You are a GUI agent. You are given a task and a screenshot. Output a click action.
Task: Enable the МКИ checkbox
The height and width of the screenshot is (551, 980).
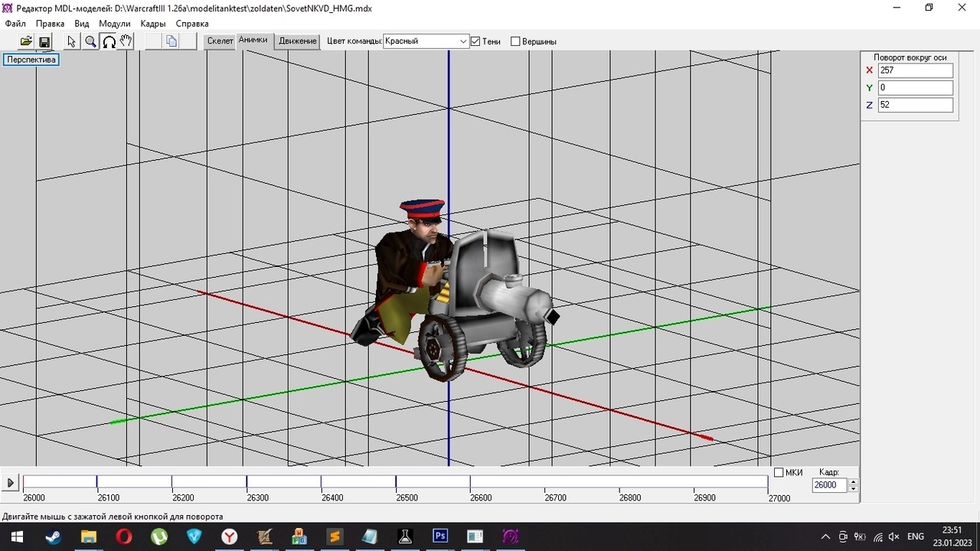coord(779,472)
